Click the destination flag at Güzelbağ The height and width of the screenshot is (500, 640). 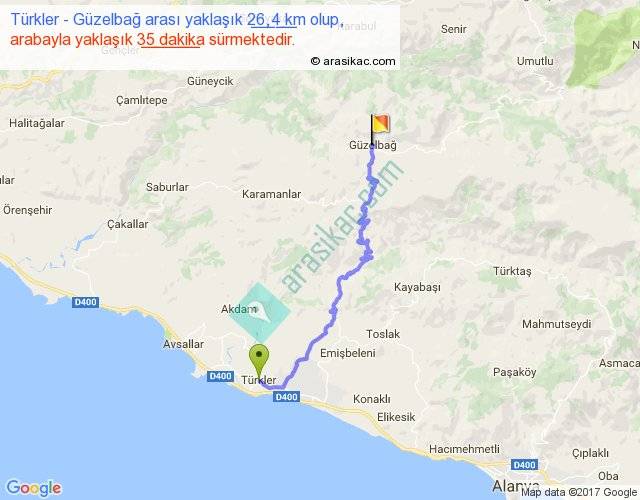click(380, 129)
